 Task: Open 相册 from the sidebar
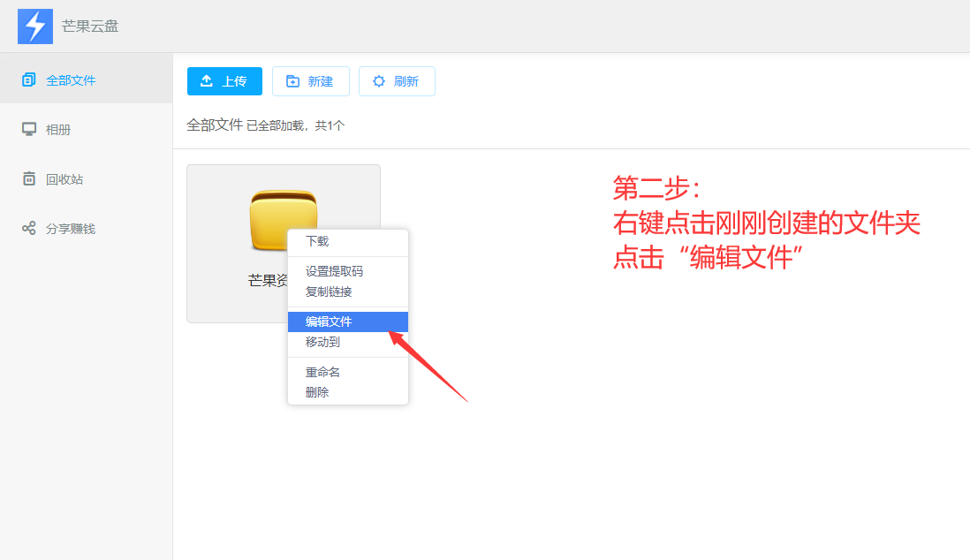click(x=29, y=129)
